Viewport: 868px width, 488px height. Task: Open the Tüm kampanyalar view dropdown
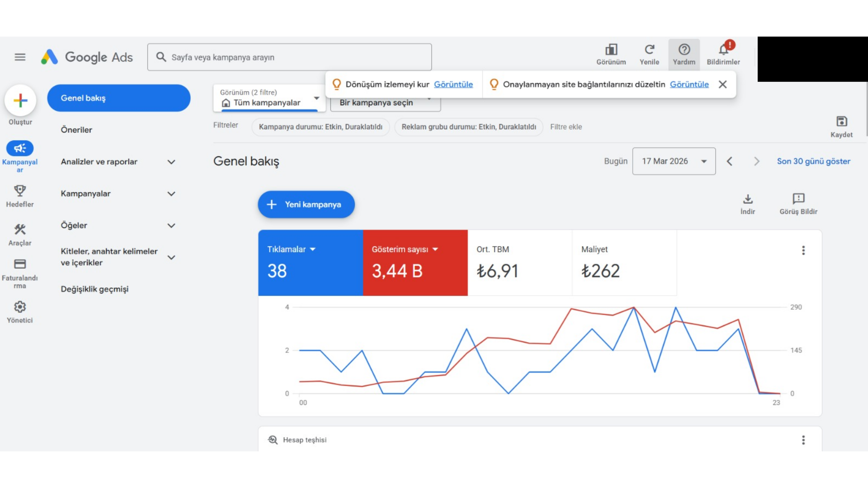coord(269,98)
